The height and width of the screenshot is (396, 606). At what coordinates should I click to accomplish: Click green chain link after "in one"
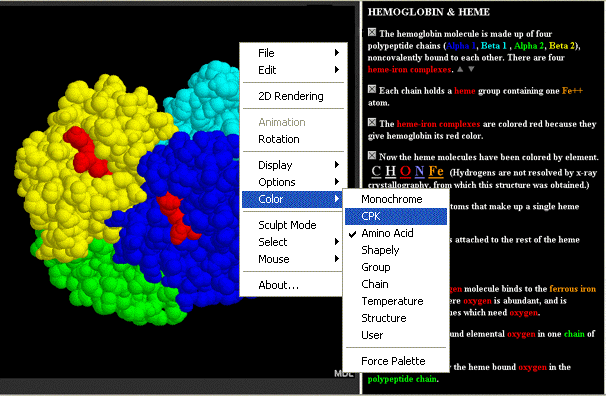point(574,334)
